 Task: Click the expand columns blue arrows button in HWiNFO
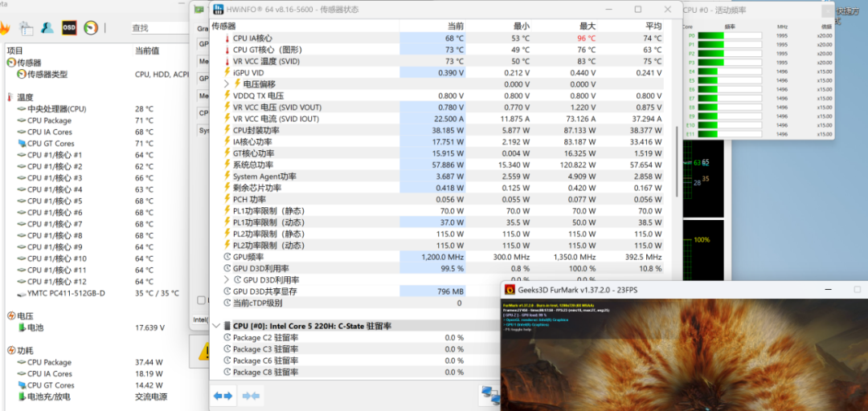tap(223, 396)
